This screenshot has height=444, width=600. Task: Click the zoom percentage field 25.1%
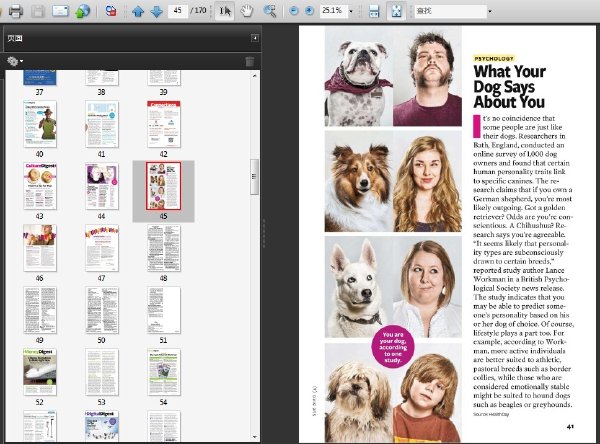coord(333,11)
